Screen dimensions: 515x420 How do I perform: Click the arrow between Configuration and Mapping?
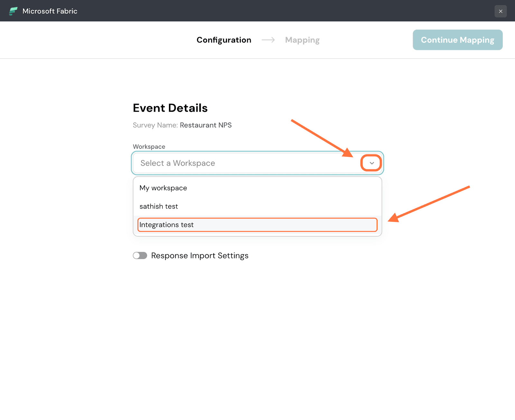[268, 40]
